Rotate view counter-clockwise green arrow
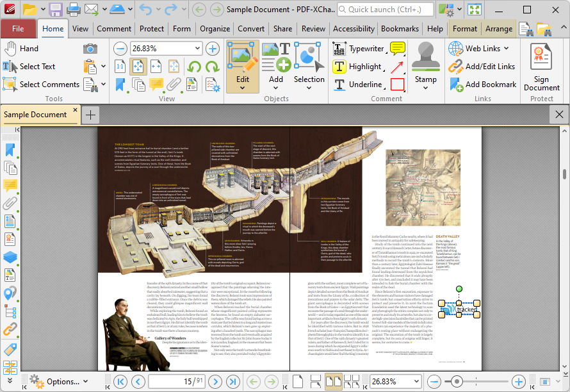The height and width of the screenshot is (392, 570). (x=195, y=67)
